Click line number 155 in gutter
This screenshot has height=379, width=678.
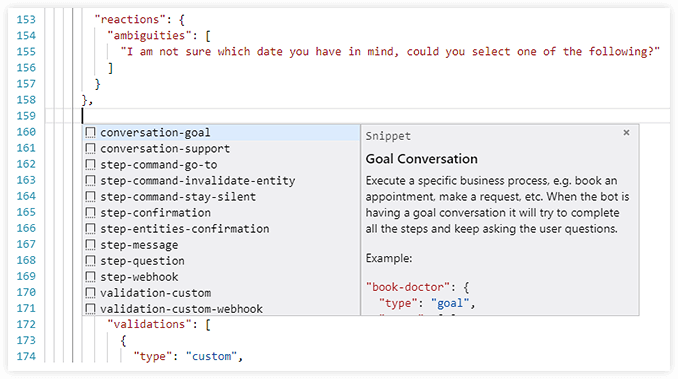tap(26, 51)
